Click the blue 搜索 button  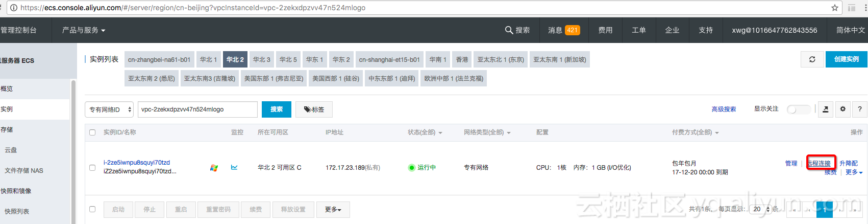click(x=277, y=109)
